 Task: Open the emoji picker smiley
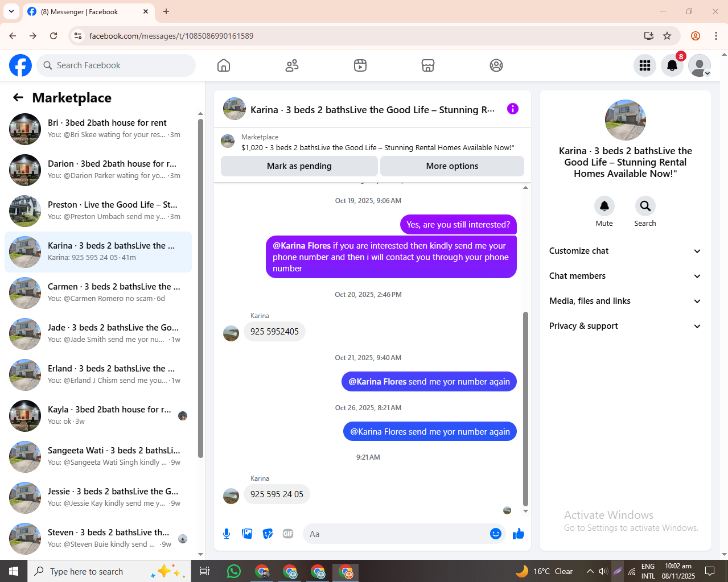pyautogui.click(x=496, y=534)
